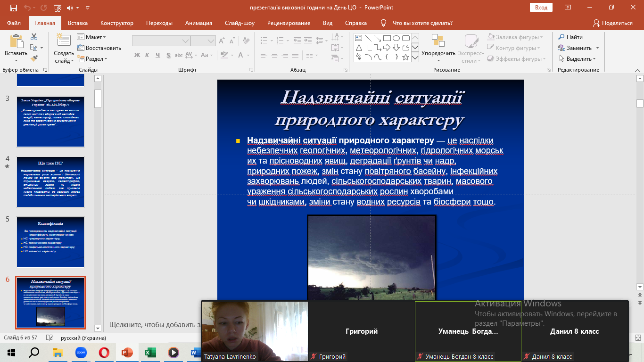The image size is (644, 362).
Task: Open the Opera browser in the taskbar
Action: [x=104, y=353]
